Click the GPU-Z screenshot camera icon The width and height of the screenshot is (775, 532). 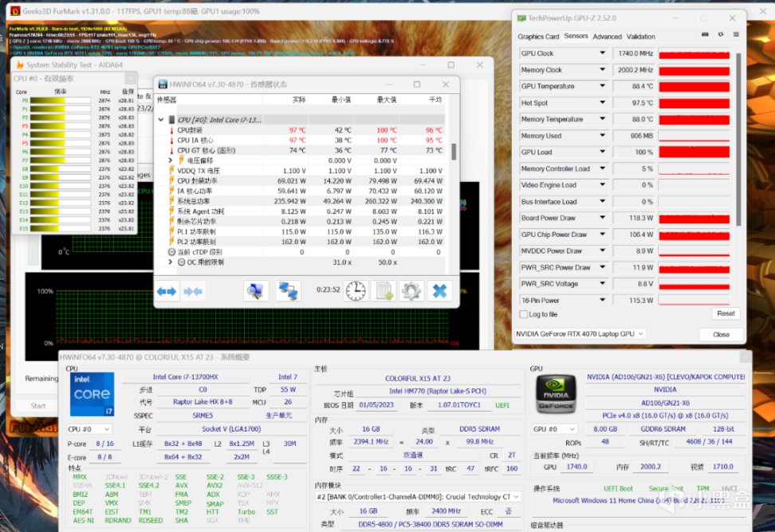pos(706,34)
